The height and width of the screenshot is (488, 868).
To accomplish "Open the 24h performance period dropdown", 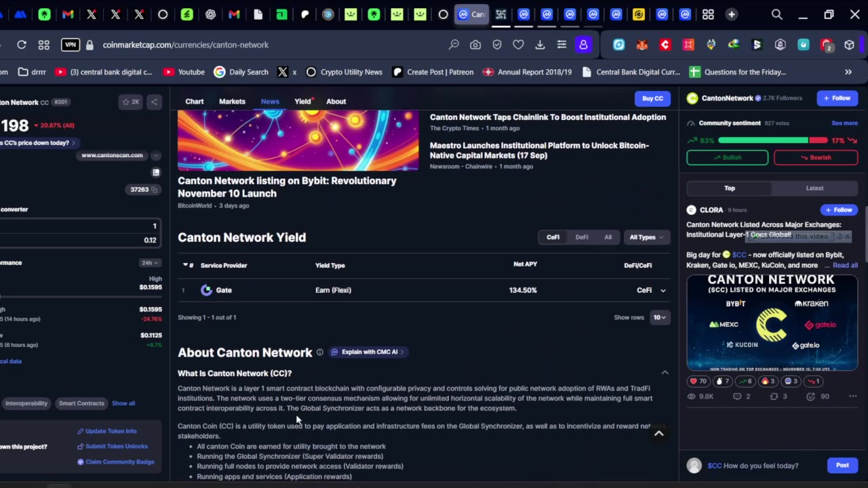I will (149, 263).
